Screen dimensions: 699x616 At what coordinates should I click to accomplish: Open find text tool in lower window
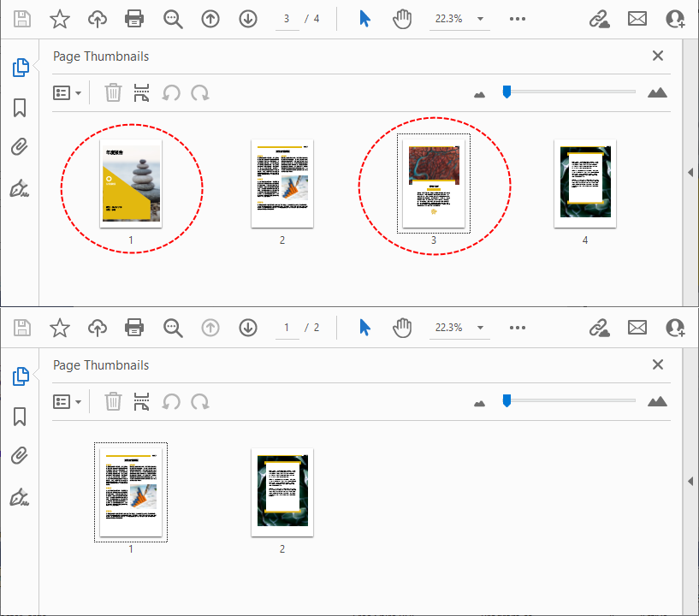(x=173, y=328)
